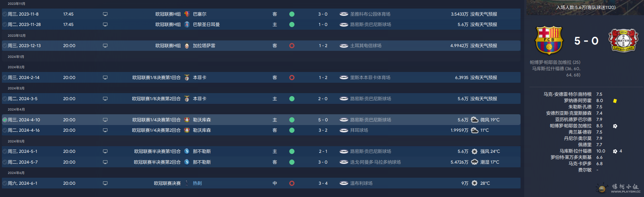The width and height of the screenshot is (644, 197).
Task: Click the green win indicator on the 2024-5-1 row
Action: click(x=292, y=151)
